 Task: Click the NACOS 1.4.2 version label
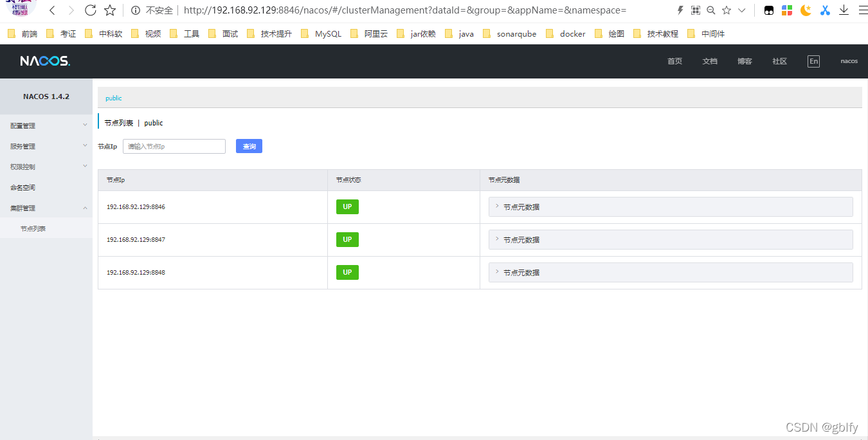(46, 96)
